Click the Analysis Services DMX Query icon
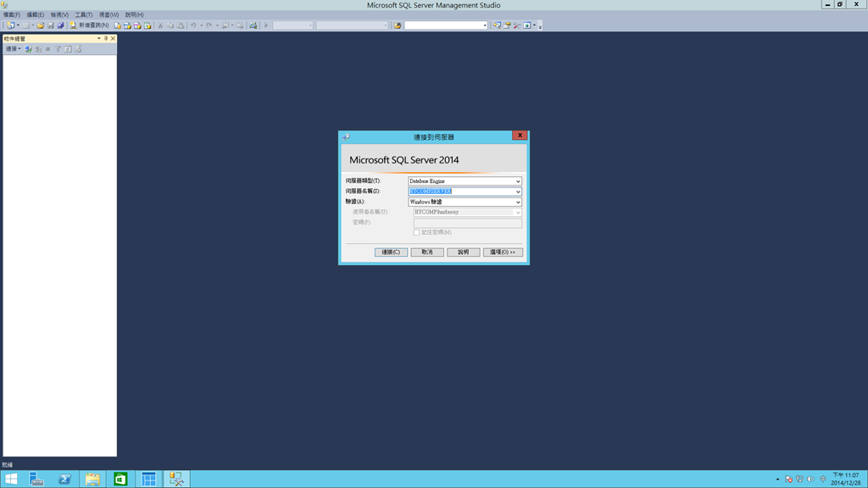 click(x=137, y=25)
